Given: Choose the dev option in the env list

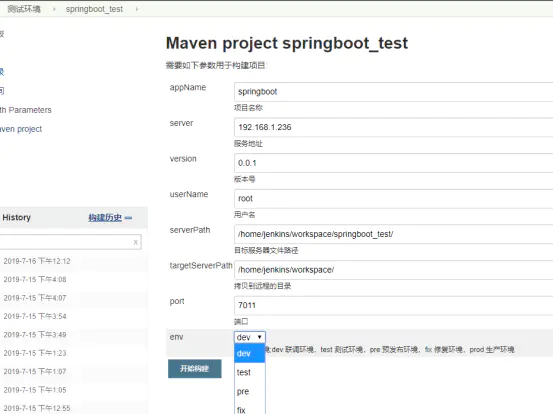Looking at the screenshot, I should click(x=250, y=353).
